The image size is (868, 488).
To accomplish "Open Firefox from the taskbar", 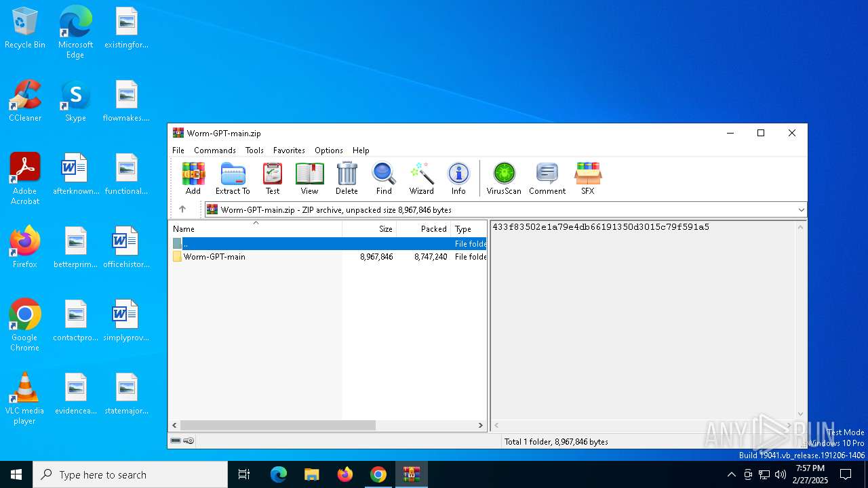I will click(345, 474).
